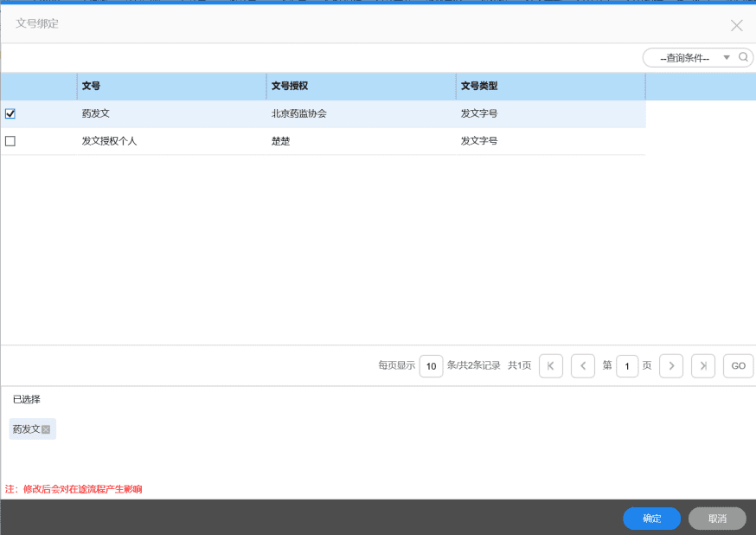The width and height of the screenshot is (756, 535).
Task: Click the page number field showing 1
Action: (627, 366)
